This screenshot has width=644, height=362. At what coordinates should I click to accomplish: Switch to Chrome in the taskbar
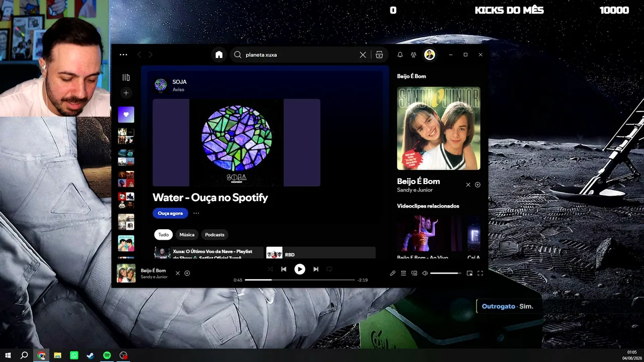point(41,355)
